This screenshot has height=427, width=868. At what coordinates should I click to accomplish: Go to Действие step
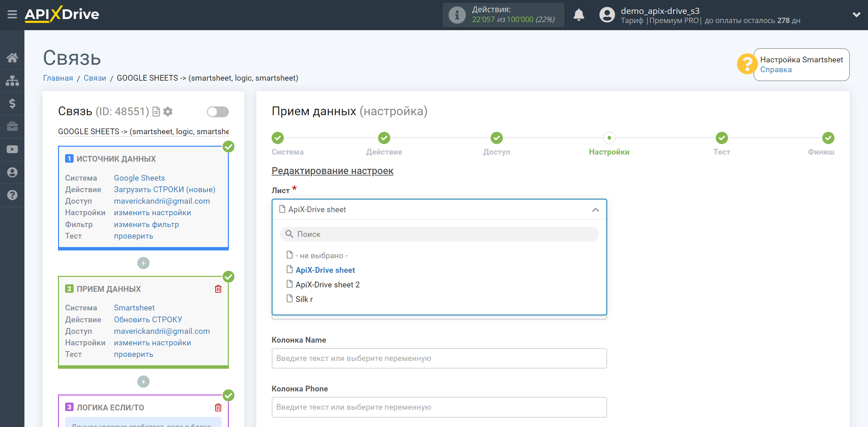(384, 138)
